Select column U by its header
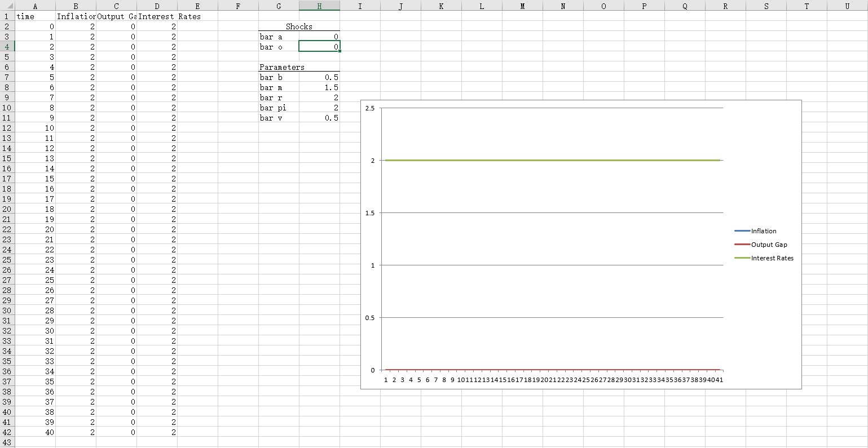868x448 pixels. coord(847,6)
